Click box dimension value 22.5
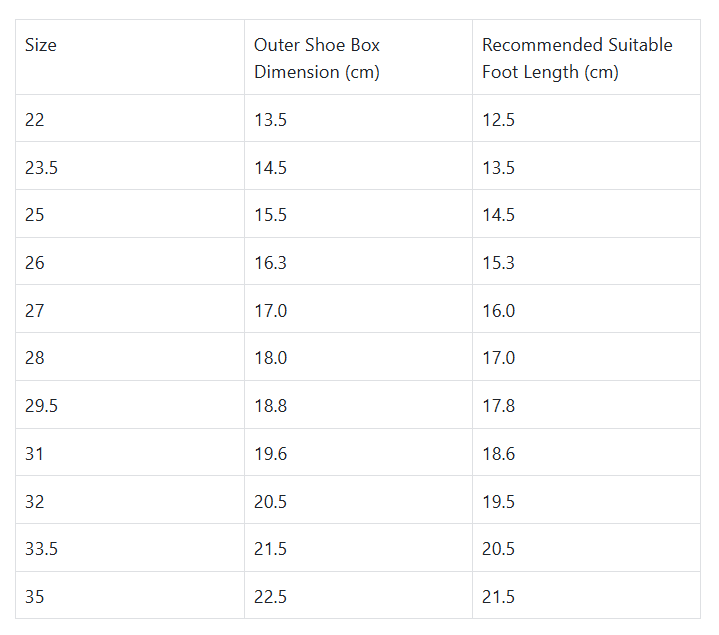719x635 pixels. (x=270, y=597)
